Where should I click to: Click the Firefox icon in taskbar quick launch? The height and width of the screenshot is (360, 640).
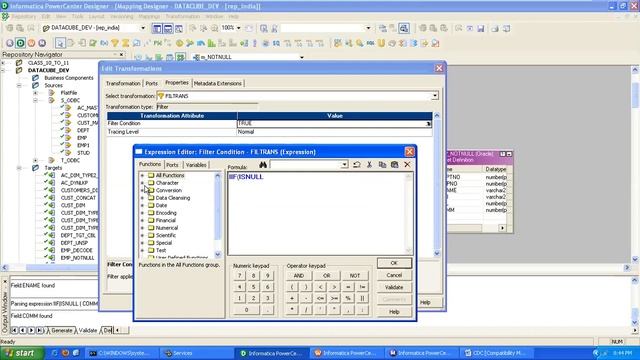tap(65, 353)
